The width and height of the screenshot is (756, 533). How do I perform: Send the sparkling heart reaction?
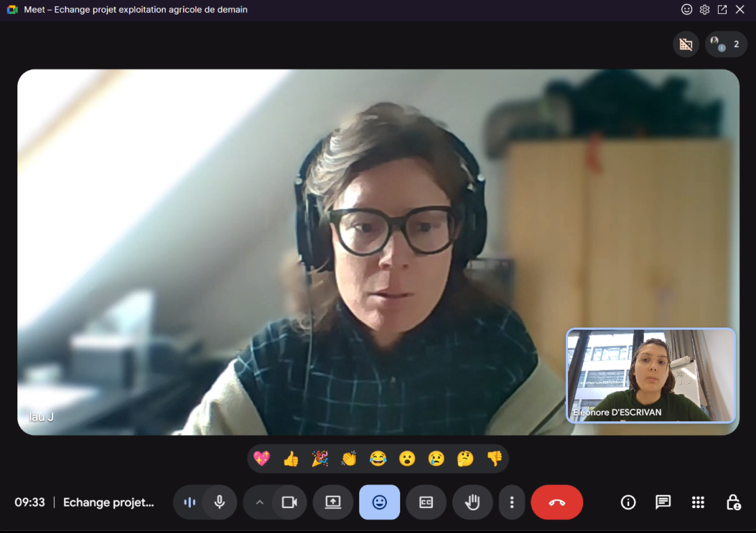[x=261, y=458]
